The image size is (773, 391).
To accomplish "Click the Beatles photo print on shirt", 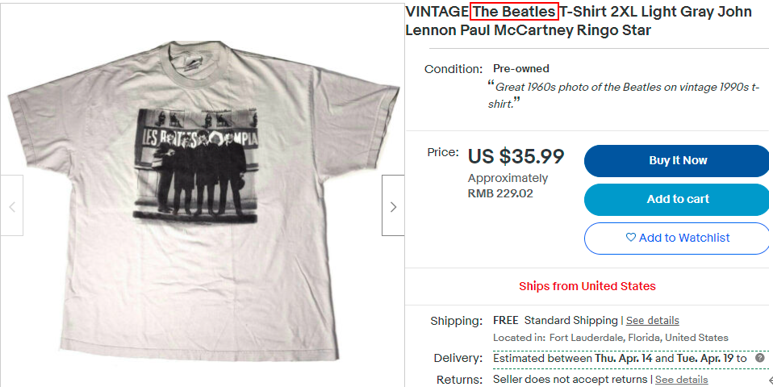I will (196, 164).
